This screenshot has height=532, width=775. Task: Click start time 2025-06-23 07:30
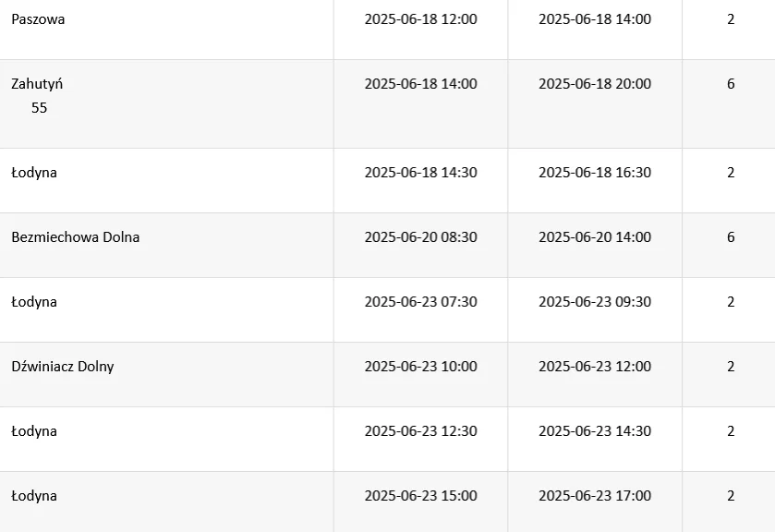420,302
